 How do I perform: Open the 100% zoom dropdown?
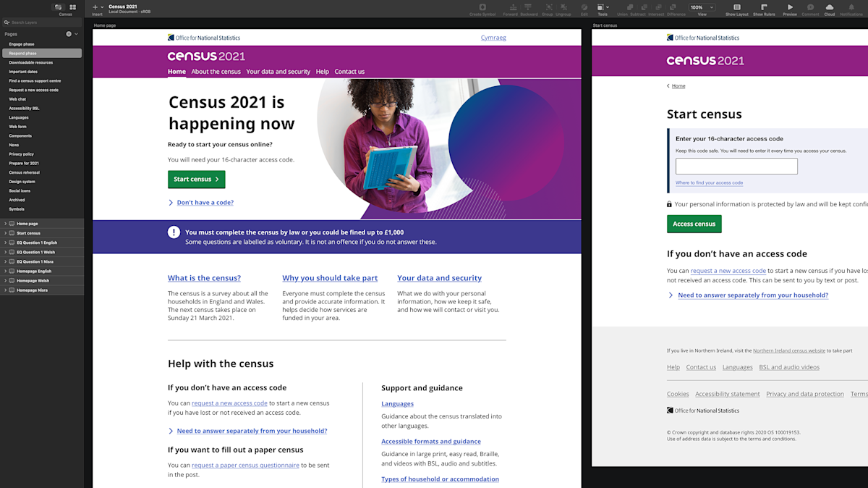[x=702, y=7]
